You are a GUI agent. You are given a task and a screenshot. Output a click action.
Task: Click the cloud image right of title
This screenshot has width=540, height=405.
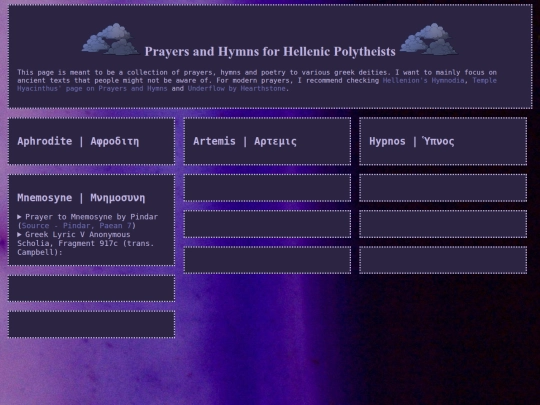coord(429,39)
